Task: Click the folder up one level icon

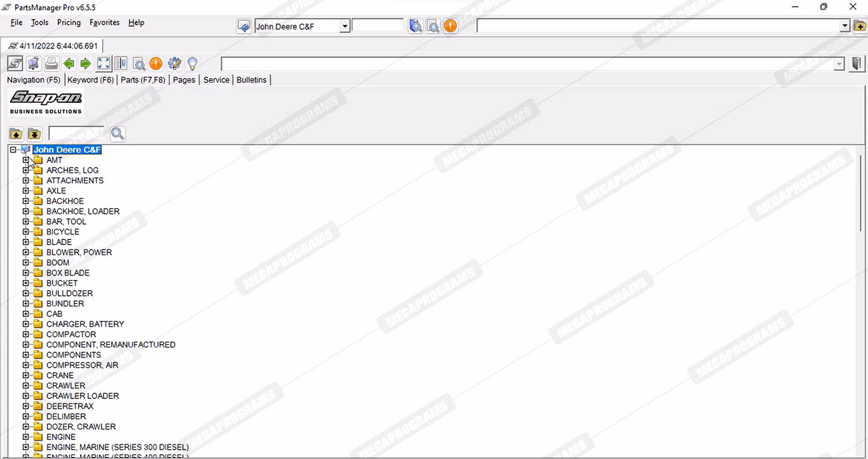Action: 16,133
